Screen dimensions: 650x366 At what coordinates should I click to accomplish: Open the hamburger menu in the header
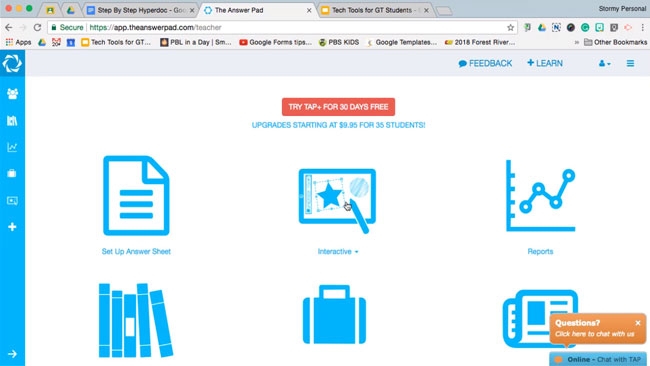coord(630,63)
